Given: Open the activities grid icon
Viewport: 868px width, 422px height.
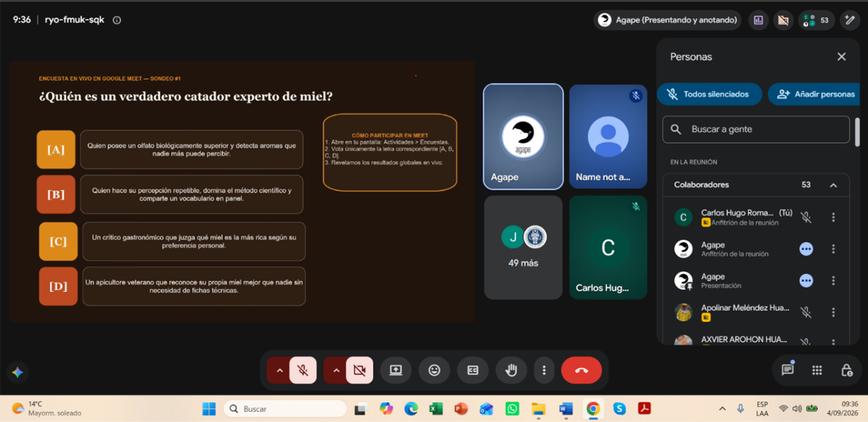Looking at the screenshot, I should (x=817, y=370).
